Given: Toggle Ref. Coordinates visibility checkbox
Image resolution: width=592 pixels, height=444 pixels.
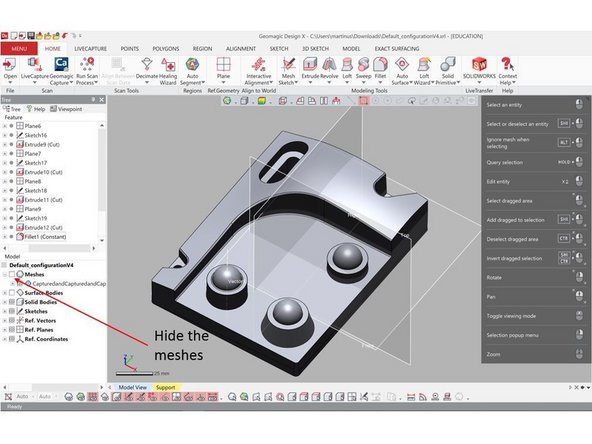Looking at the screenshot, I should point(12,339).
